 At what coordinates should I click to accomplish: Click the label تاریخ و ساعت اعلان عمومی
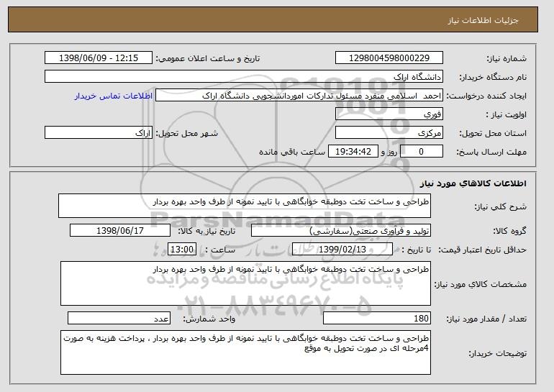point(208,58)
